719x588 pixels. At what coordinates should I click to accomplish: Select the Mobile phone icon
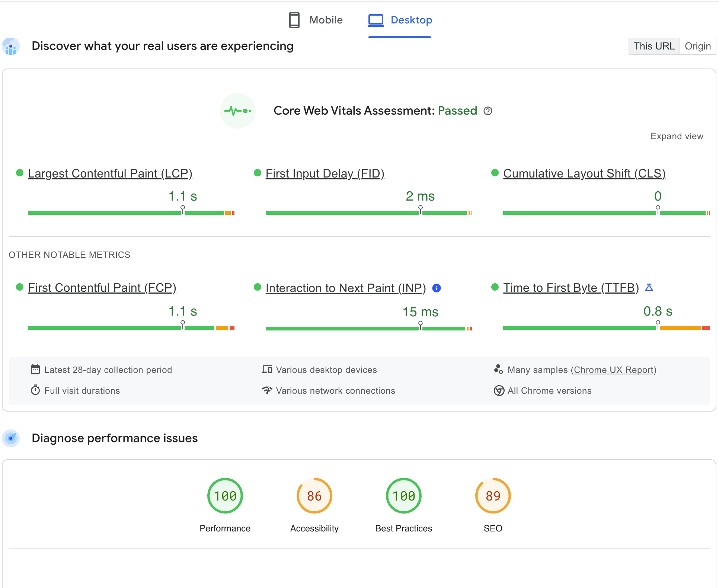[294, 20]
